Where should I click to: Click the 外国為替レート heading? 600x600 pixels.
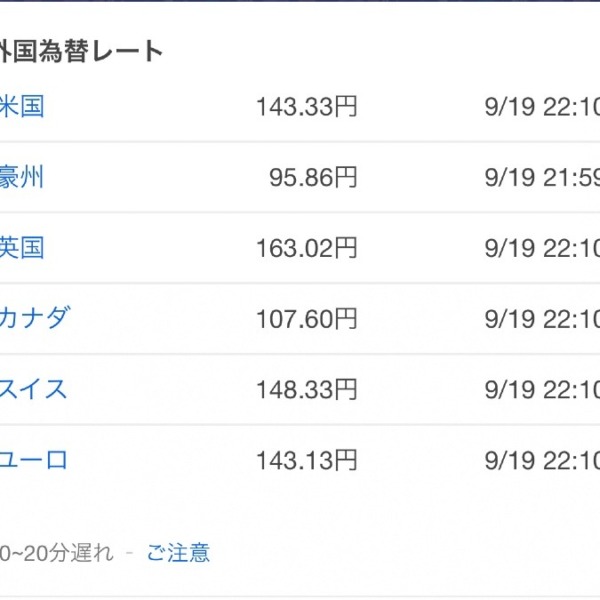82,51
